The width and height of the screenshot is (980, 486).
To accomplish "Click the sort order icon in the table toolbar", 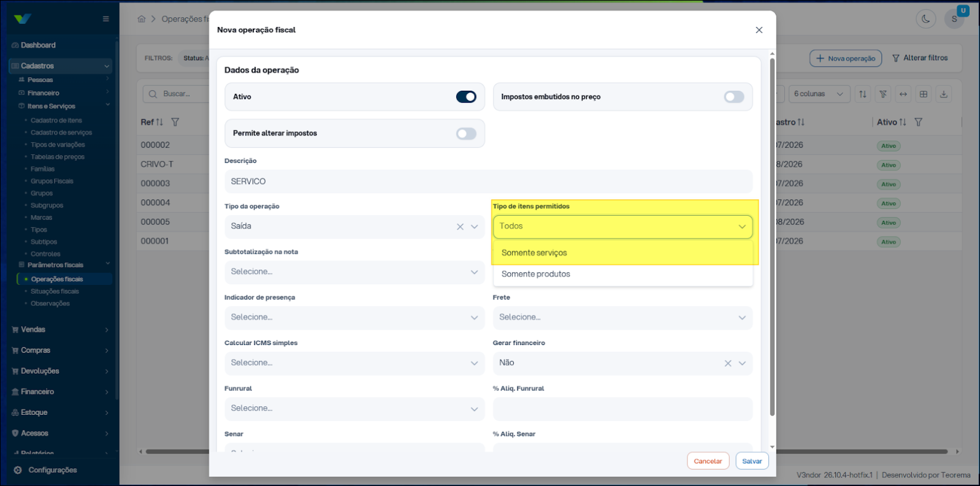I will point(863,94).
